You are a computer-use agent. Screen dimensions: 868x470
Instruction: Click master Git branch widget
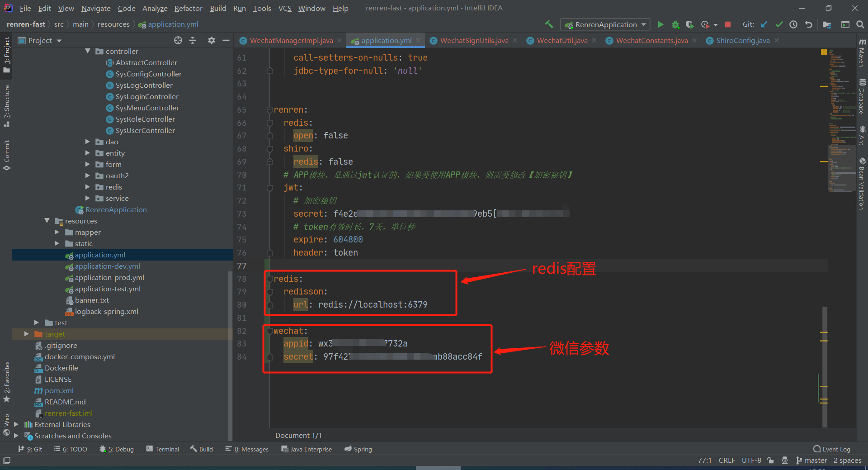pos(811,461)
